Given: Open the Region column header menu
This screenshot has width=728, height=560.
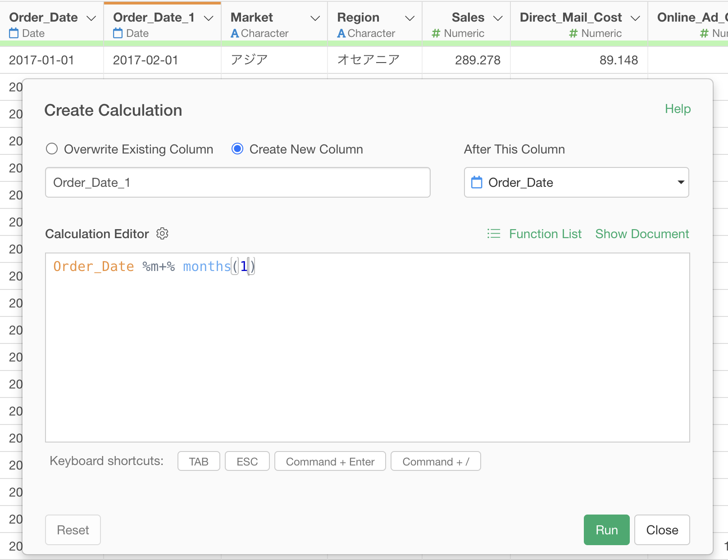Looking at the screenshot, I should point(409,18).
